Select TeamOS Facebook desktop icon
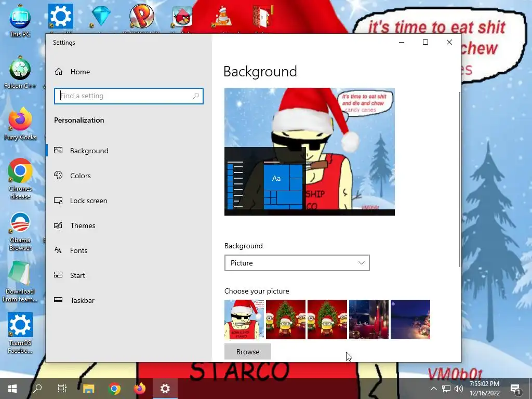Screen dimensions: 532x399 (20, 334)
